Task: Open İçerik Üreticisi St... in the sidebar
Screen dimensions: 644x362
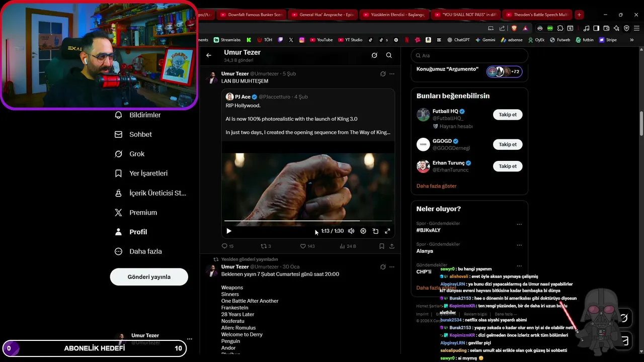Action: (150, 193)
